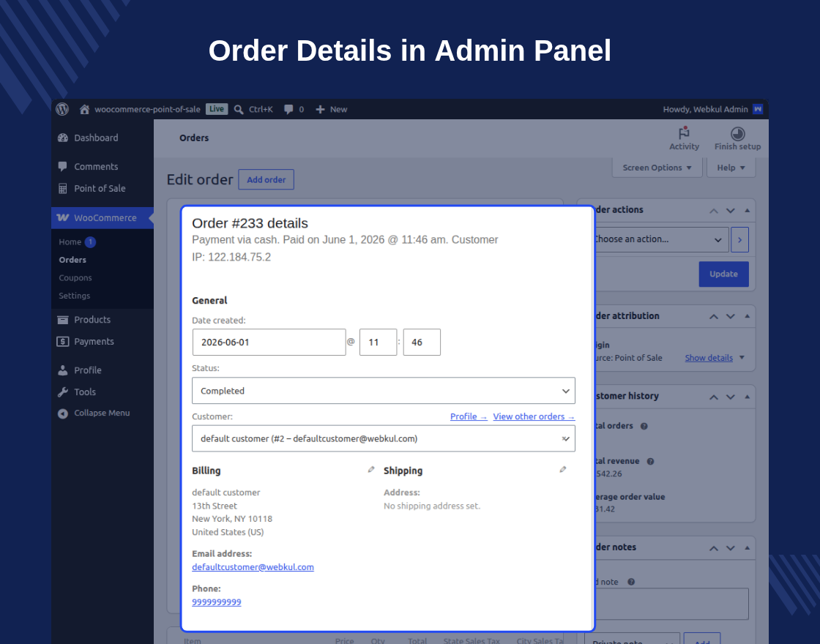Click the Update button
The height and width of the screenshot is (644, 820).
point(723,274)
